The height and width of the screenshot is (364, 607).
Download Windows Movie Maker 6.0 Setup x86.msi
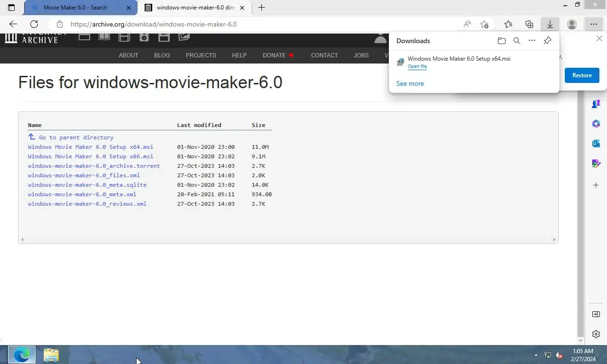click(91, 156)
